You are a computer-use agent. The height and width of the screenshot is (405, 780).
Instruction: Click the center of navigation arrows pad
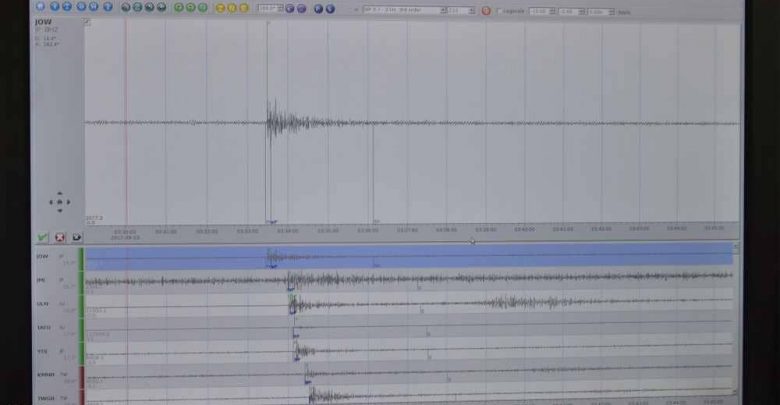pyautogui.click(x=59, y=202)
